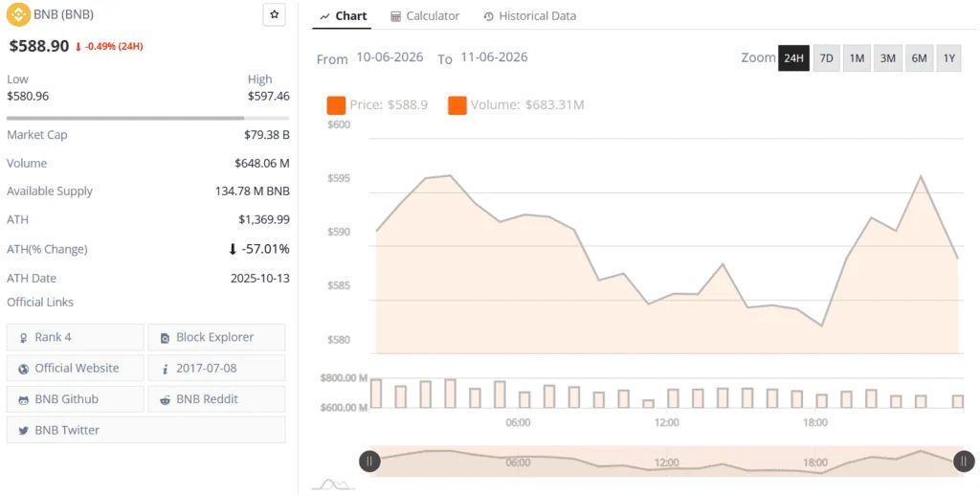The height and width of the screenshot is (495, 980).
Task: Switch to the Chart tab
Action: click(343, 16)
